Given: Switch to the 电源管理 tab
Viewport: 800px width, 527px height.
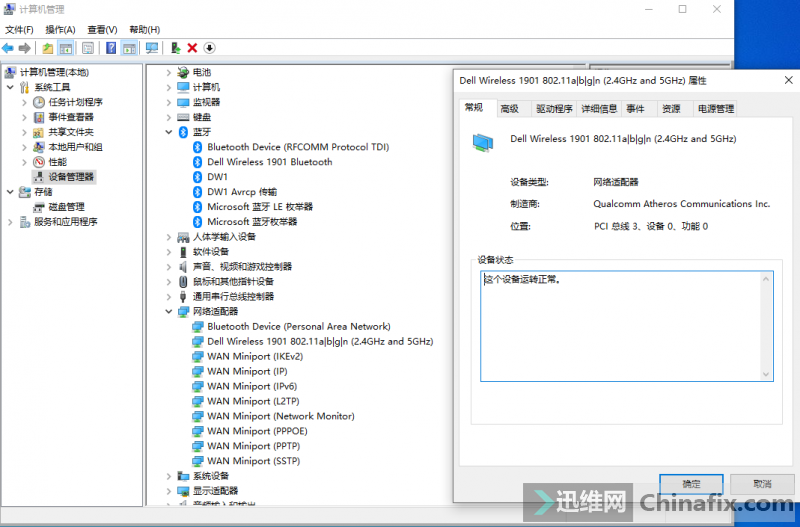Looking at the screenshot, I should (x=716, y=109).
